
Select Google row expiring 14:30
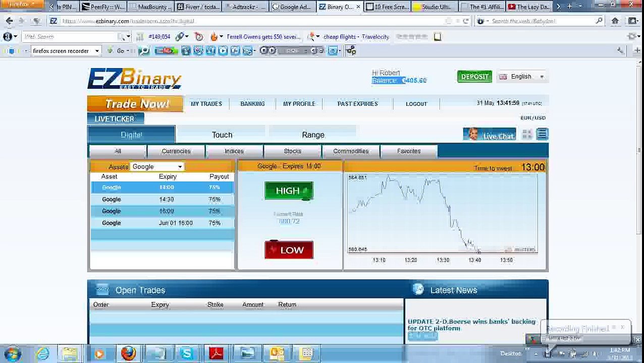(x=162, y=199)
